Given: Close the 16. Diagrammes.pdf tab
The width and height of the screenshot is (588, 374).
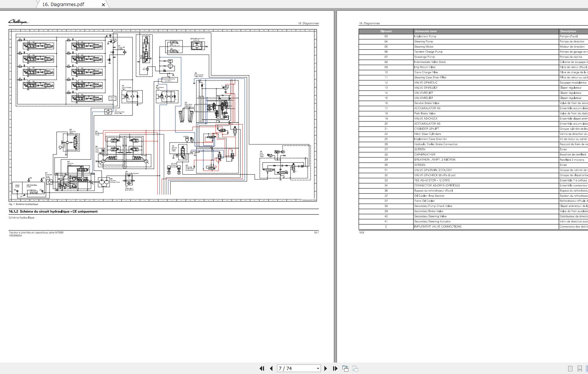Looking at the screenshot, I should pos(103,5).
